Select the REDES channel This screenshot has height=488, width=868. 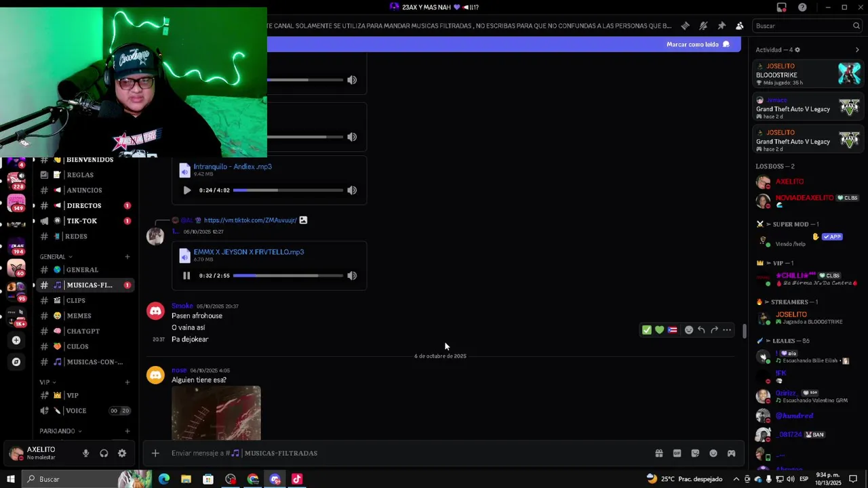click(85, 237)
